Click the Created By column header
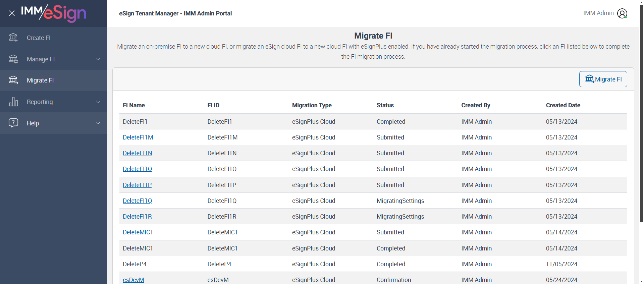This screenshot has height=284, width=644. (476, 105)
